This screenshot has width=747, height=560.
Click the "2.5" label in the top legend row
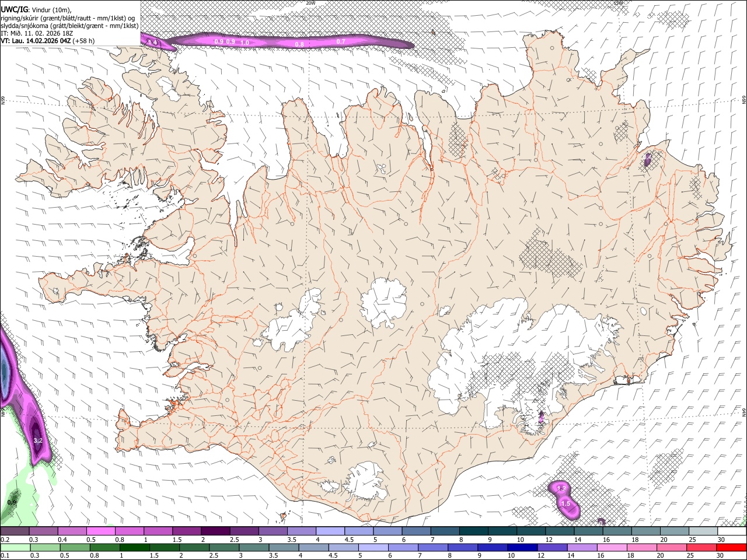[234, 540]
